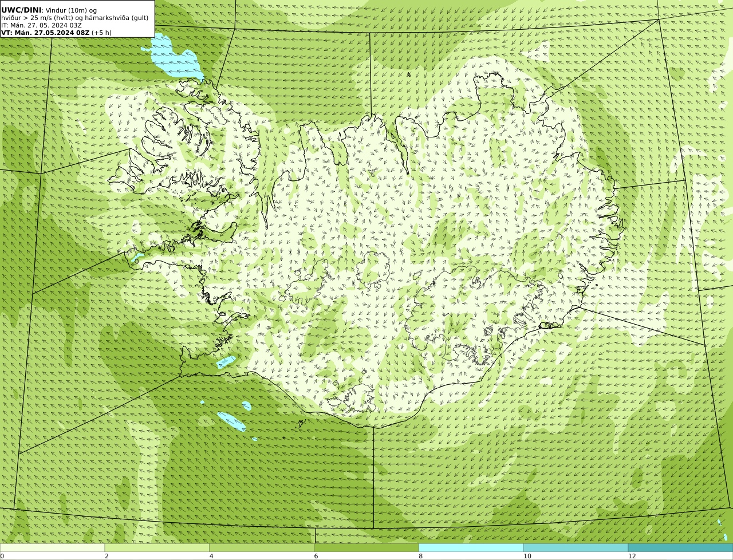This screenshot has height=560, width=733.
Task: Click the 'hviður > 25 m/s (hvítt)' line
Action: pyautogui.click(x=74, y=18)
